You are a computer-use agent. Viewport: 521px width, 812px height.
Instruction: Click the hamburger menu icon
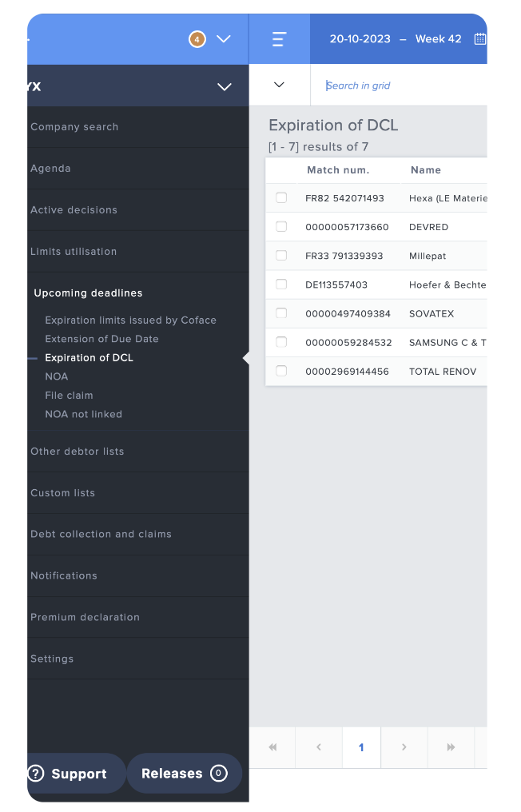point(279,39)
